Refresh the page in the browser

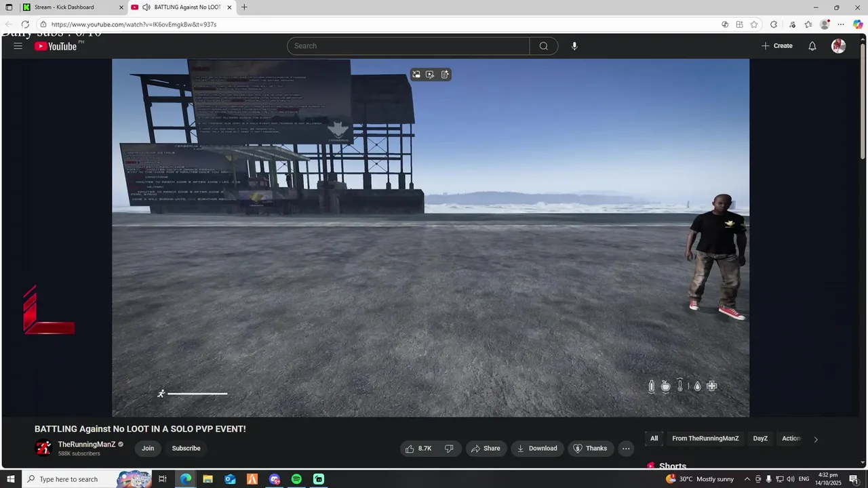[25, 24]
